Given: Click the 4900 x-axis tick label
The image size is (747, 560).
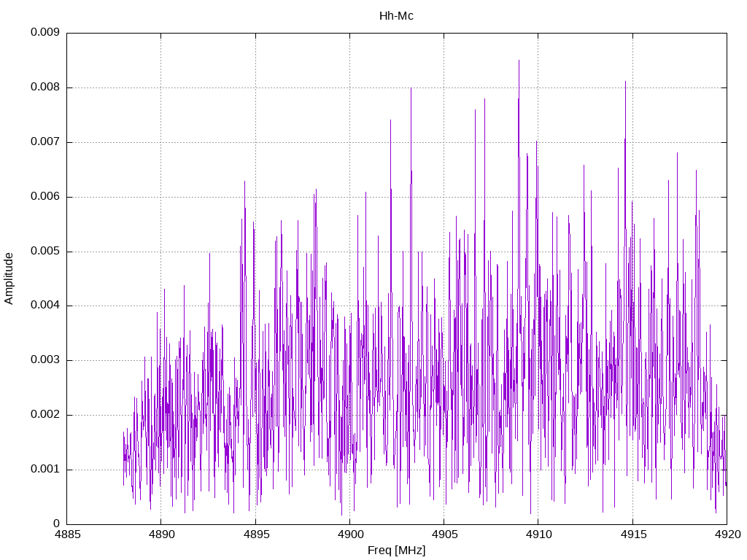Looking at the screenshot, I should [350, 534].
